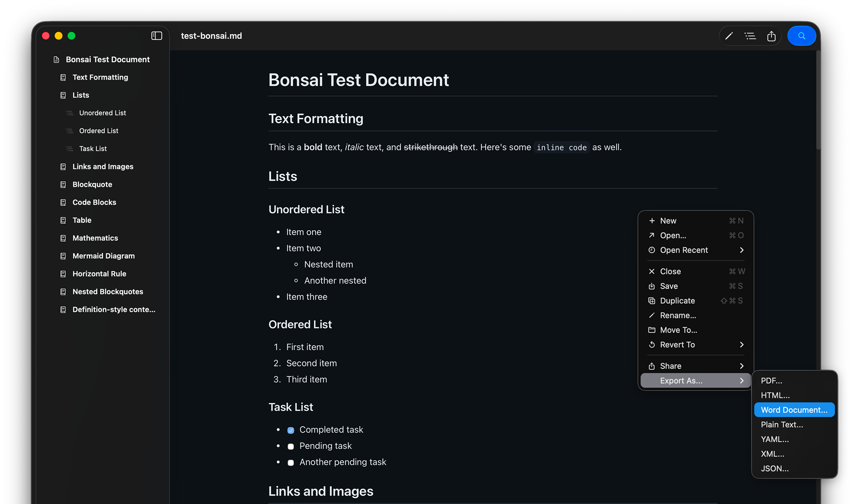Click the clock icon next to Open Recent
Image resolution: width=852 pixels, height=504 pixels.
(652, 250)
